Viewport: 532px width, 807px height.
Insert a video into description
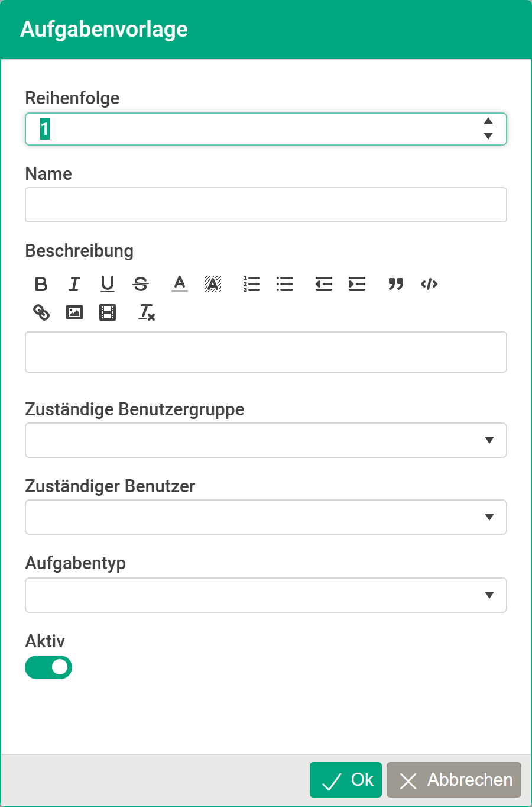[108, 312]
